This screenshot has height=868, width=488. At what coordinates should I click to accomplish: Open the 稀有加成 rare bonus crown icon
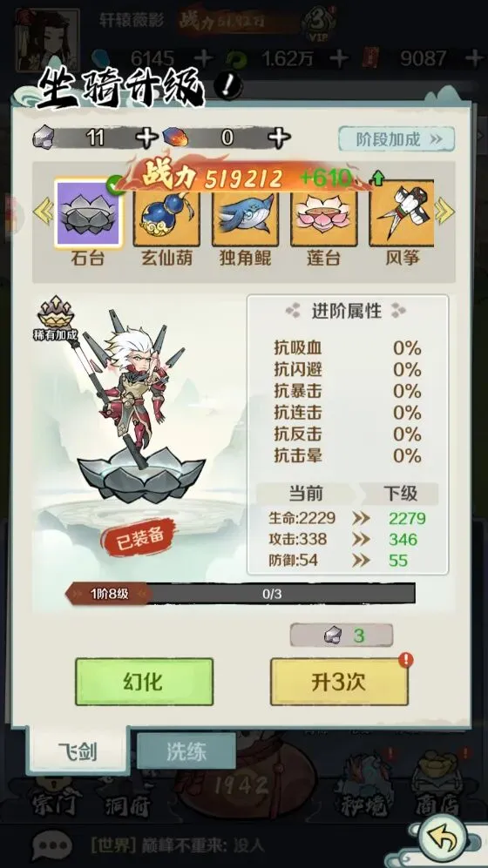55,319
